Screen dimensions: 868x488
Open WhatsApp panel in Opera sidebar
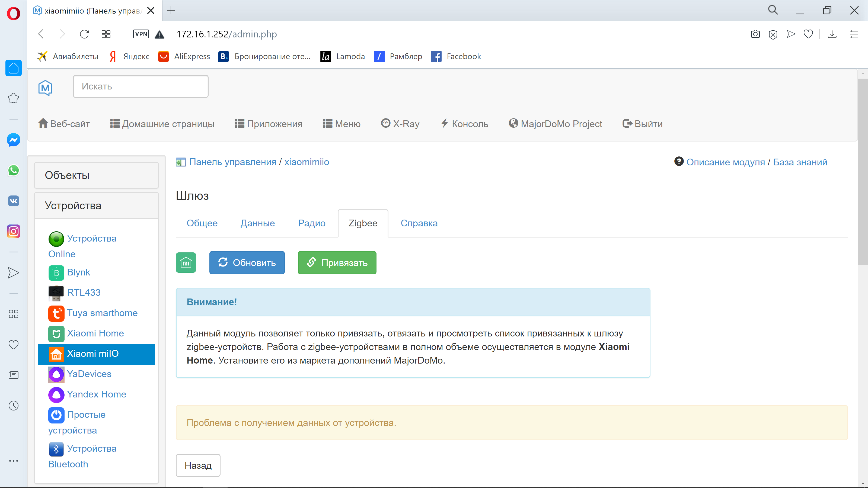(14, 171)
